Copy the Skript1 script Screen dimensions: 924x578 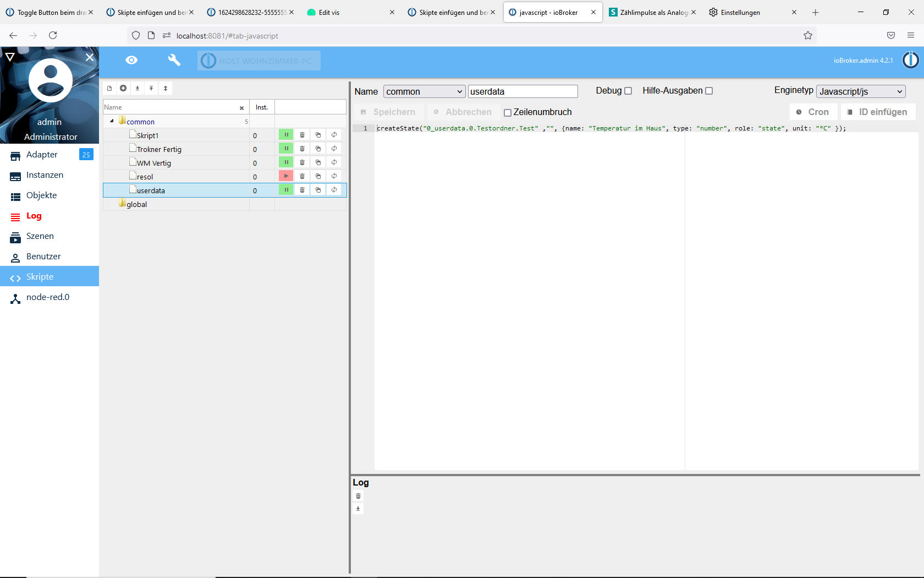[x=318, y=135]
